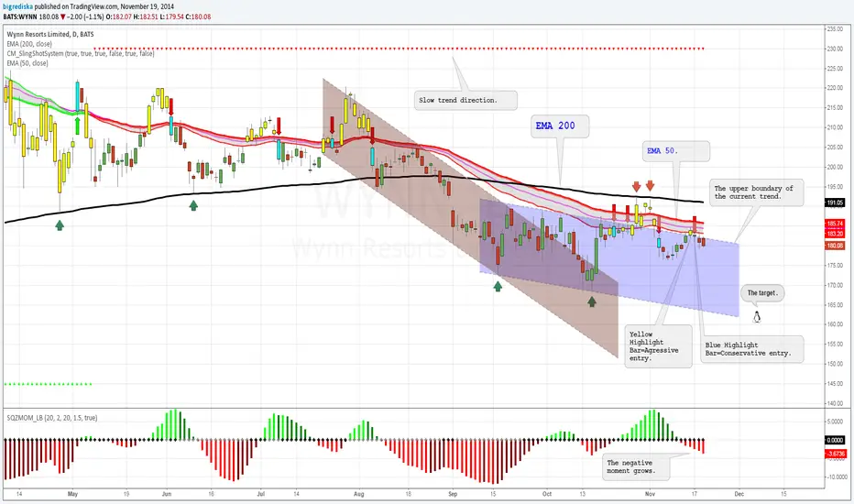Click the 0.0000 momentum axis tag

tap(835, 440)
